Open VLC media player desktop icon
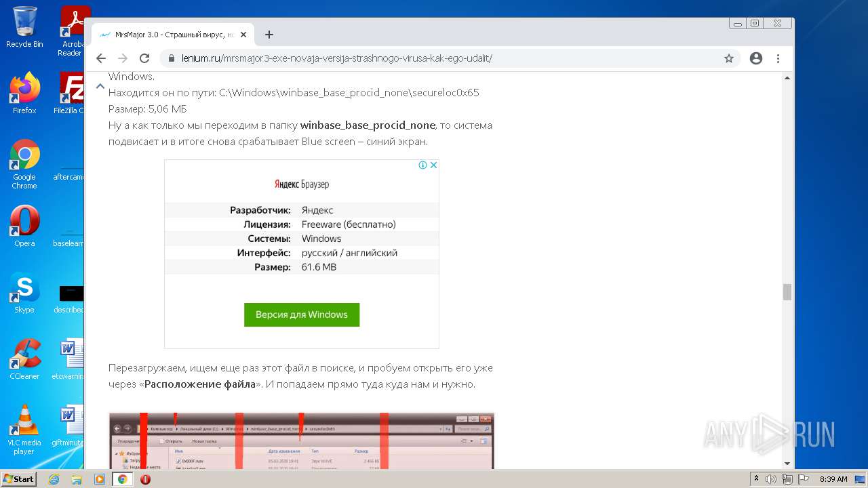 coord(24,430)
